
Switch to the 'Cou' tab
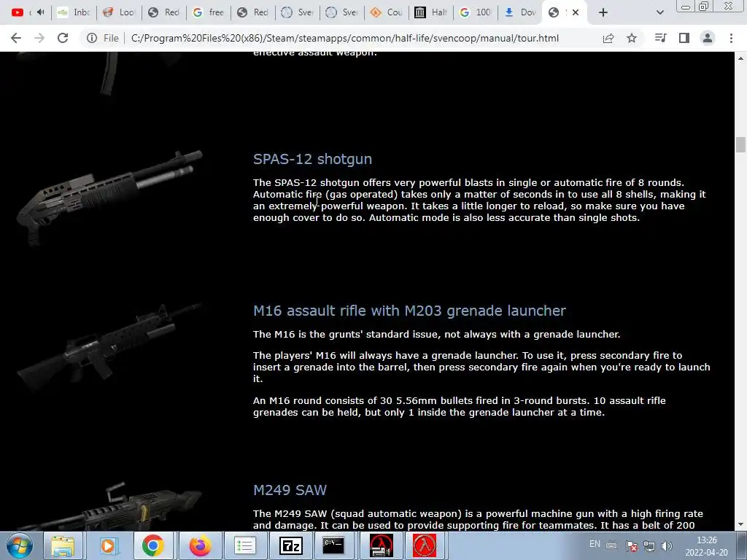[387, 12]
